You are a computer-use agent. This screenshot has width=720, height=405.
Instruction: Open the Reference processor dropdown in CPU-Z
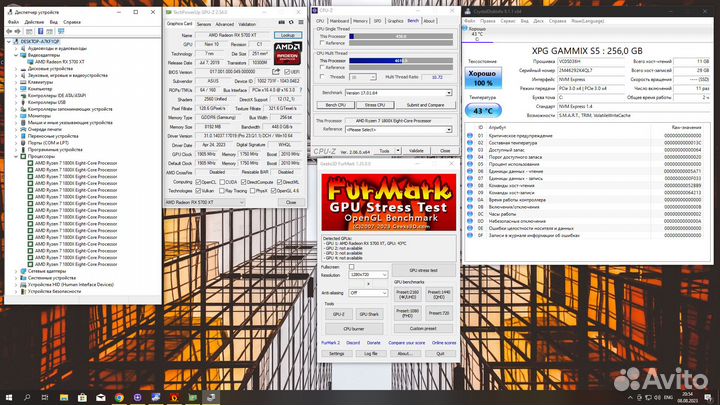pos(398,129)
